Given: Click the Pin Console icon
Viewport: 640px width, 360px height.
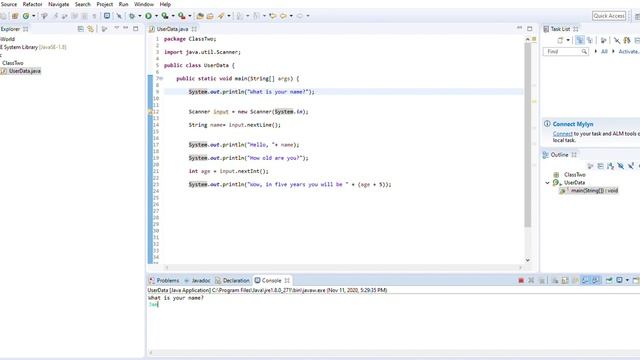Looking at the screenshot, I should pyautogui.click(x=609, y=280).
